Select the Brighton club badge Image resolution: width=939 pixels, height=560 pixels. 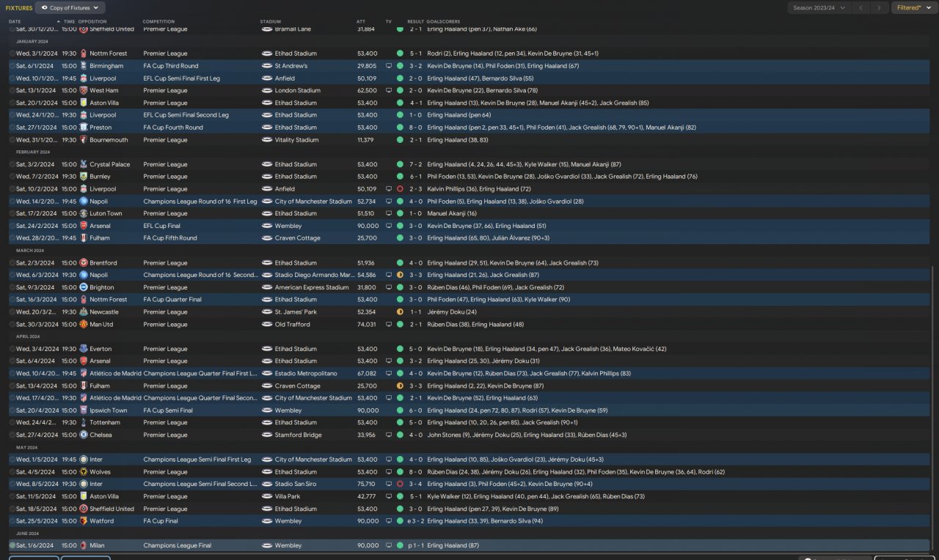[84, 287]
